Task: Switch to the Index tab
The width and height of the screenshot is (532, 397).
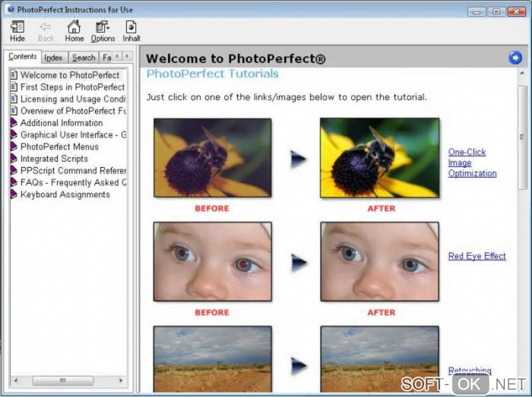Action: pos(54,58)
